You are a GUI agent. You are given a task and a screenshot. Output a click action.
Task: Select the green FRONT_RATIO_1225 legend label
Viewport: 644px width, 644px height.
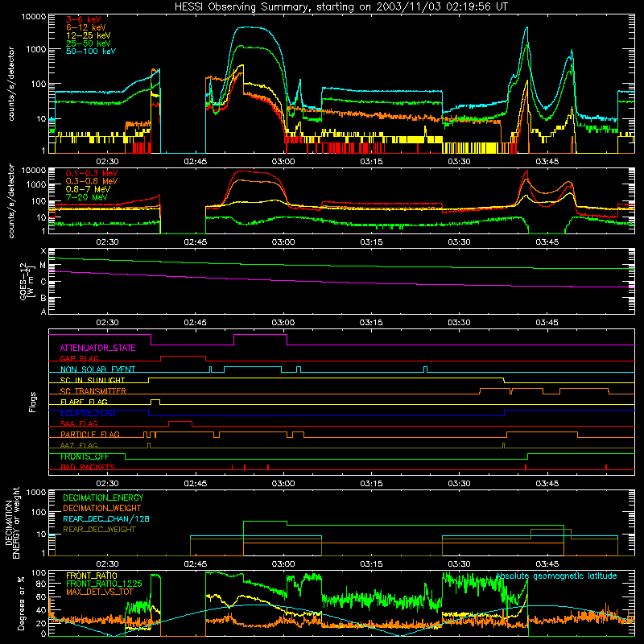pos(104,584)
